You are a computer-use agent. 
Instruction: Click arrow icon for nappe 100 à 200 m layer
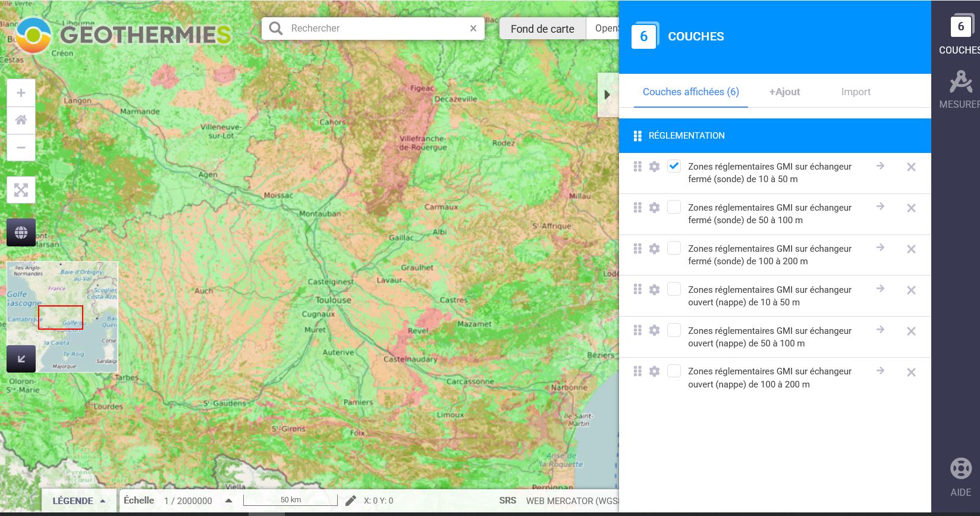pos(880,371)
